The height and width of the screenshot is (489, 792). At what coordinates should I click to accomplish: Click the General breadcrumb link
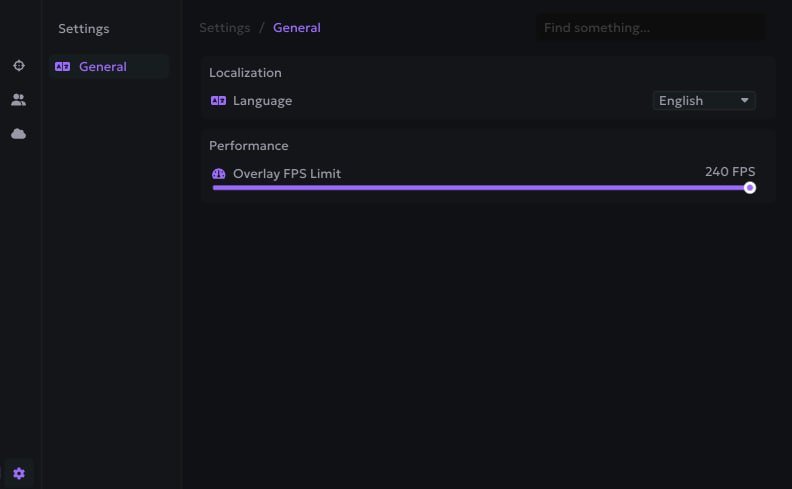296,28
